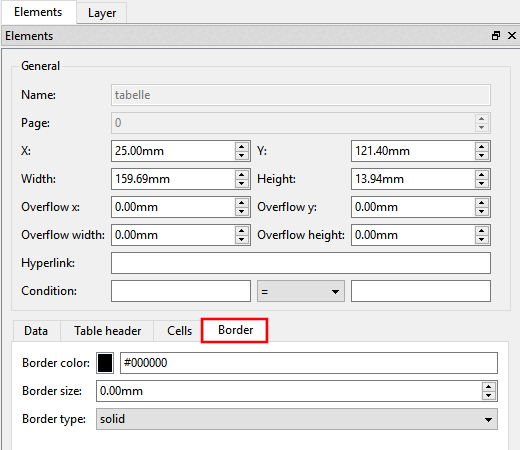This screenshot has width=520, height=450.
Task: Switch to the Data tab
Action: click(36, 331)
